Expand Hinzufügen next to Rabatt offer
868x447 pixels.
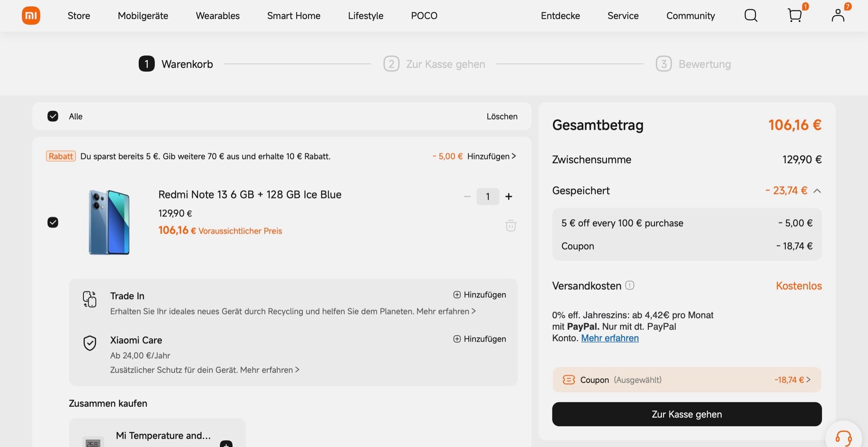491,157
